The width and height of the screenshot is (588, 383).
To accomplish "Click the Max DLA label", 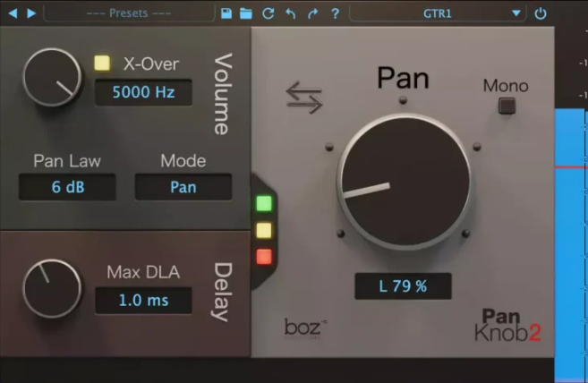I will pyautogui.click(x=143, y=272).
